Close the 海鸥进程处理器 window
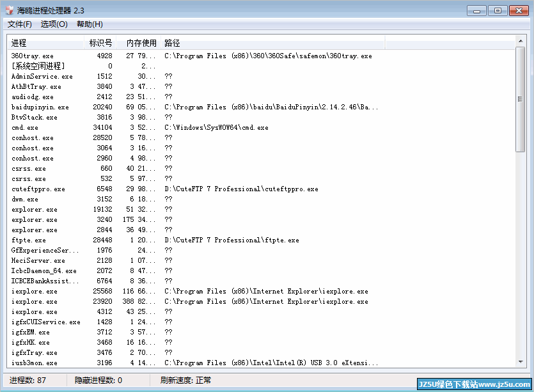 (519, 11)
